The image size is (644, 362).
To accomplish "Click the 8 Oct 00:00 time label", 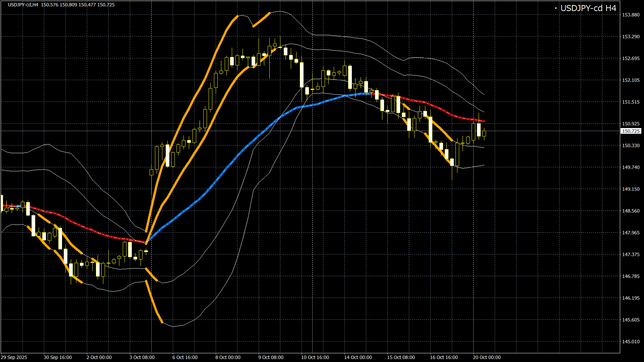I will tap(228, 357).
